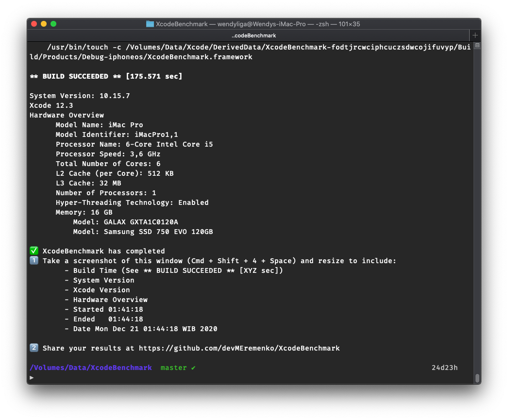Screen dimensions: 508x420
Task: Click Started 01:41:18 line
Action: [x=103, y=310]
